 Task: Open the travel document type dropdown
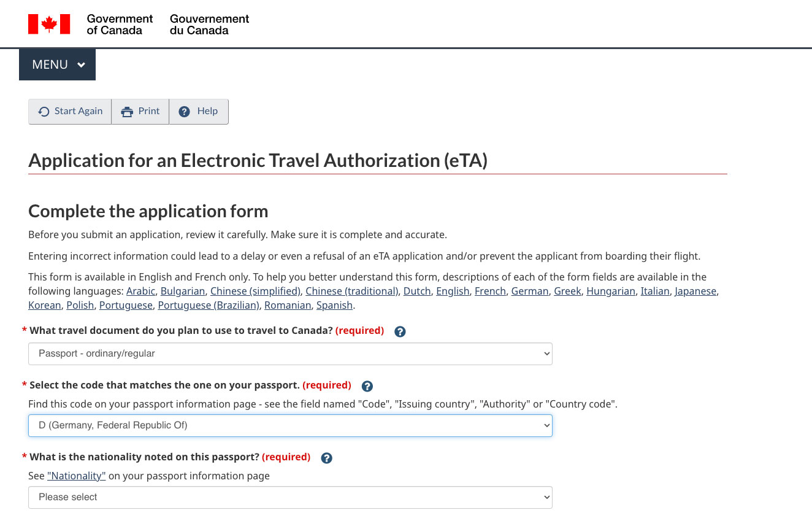290,354
